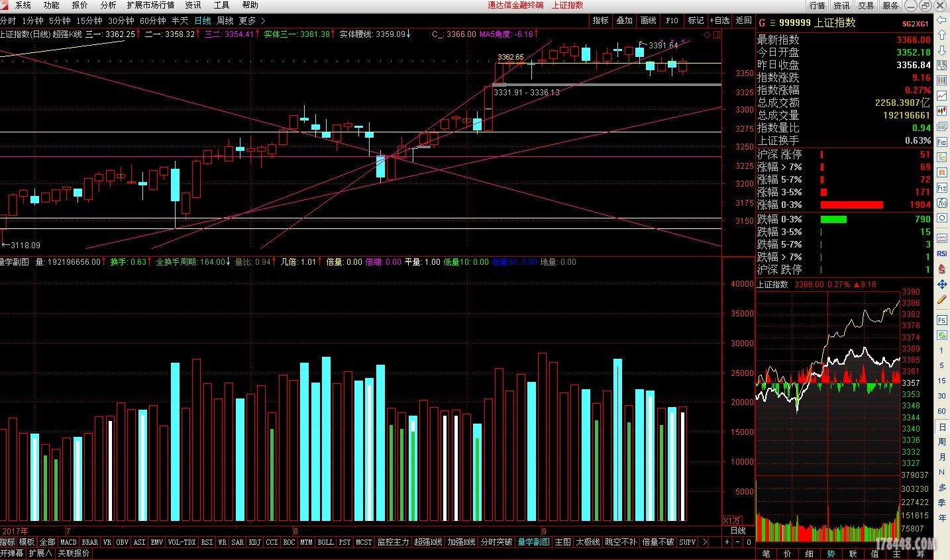Open the formula f(x) icon

941,203
